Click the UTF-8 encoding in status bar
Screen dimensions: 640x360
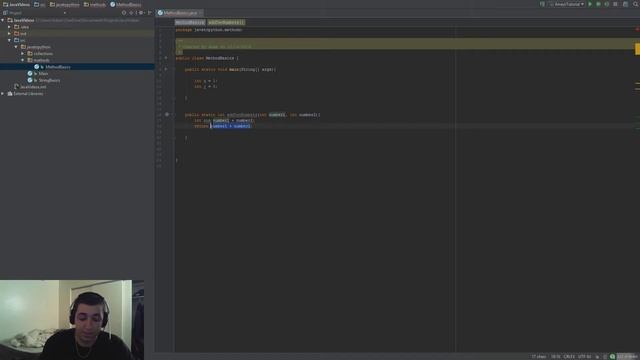point(584,357)
